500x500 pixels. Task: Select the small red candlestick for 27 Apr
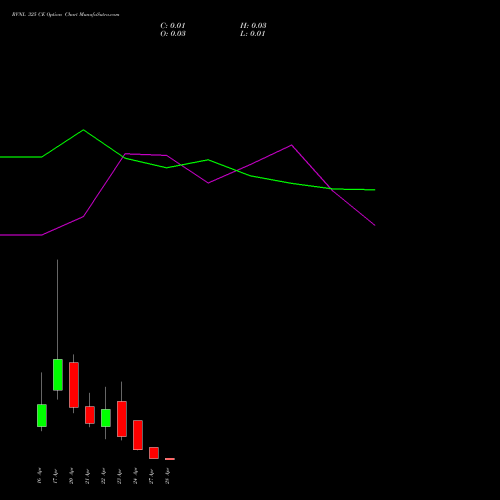[154, 453]
